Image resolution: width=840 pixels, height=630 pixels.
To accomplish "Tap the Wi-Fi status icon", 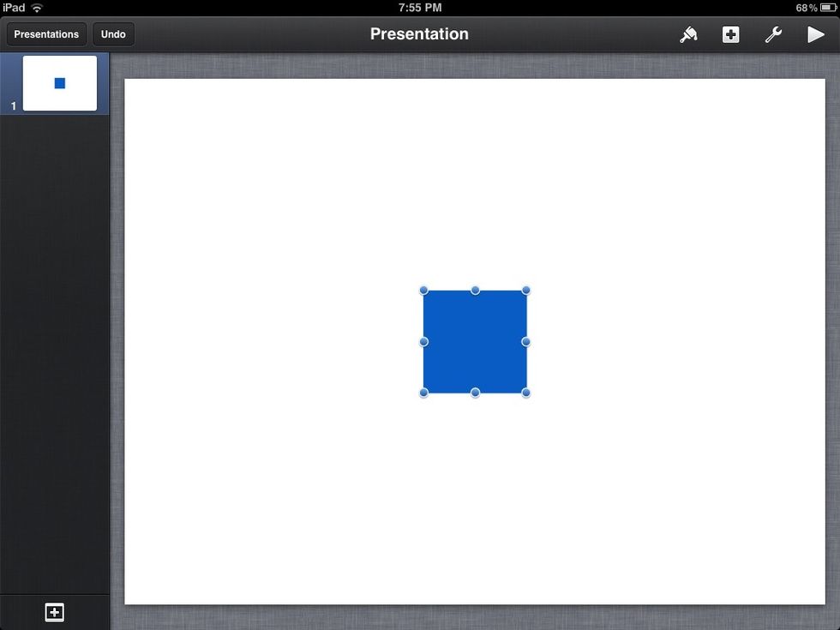I will [x=37, y=8].
